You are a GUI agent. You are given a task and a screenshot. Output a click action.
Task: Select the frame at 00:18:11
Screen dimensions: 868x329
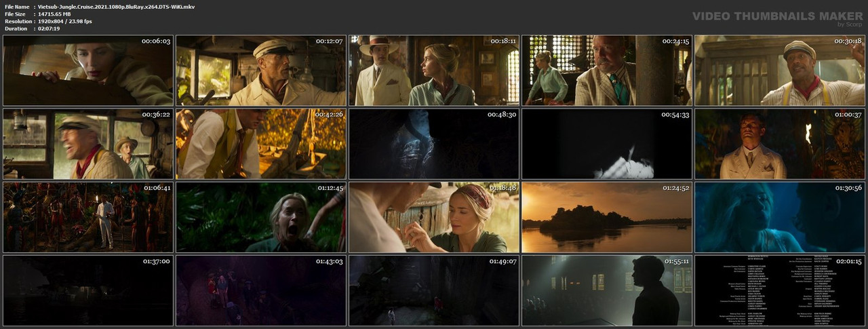434,71
